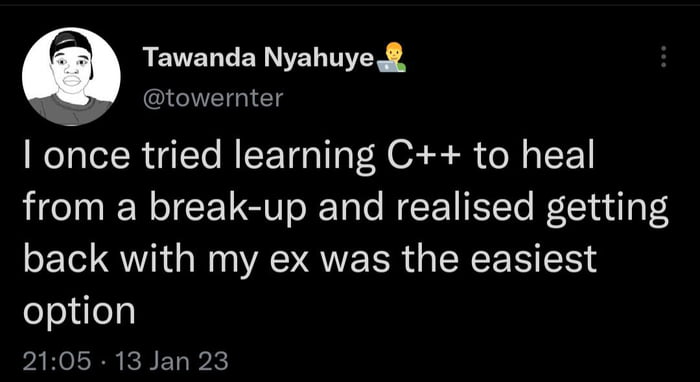Click the word easiest in the tweet
The image size is (700, 382).
(534, 259)
